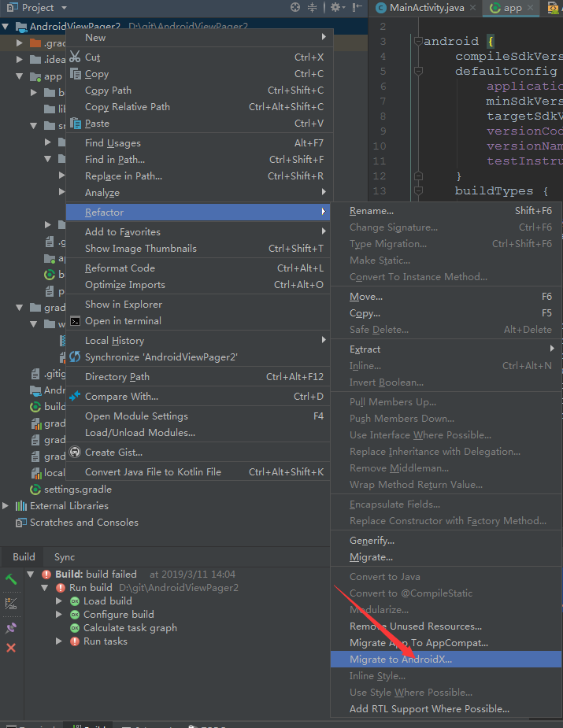
Task: Choose Copy Relative Path
Action: [200, 107]
